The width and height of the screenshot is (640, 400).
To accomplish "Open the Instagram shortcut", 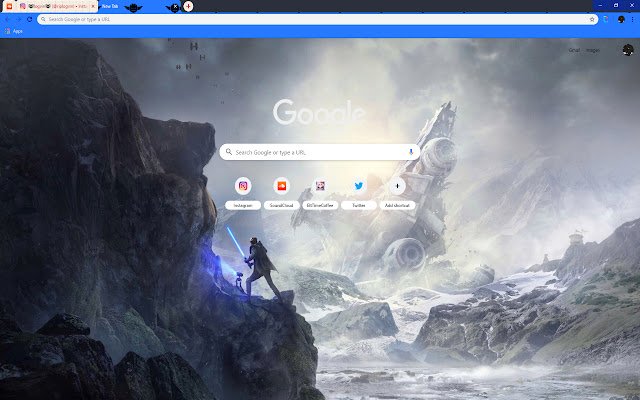I will [243, 193].
